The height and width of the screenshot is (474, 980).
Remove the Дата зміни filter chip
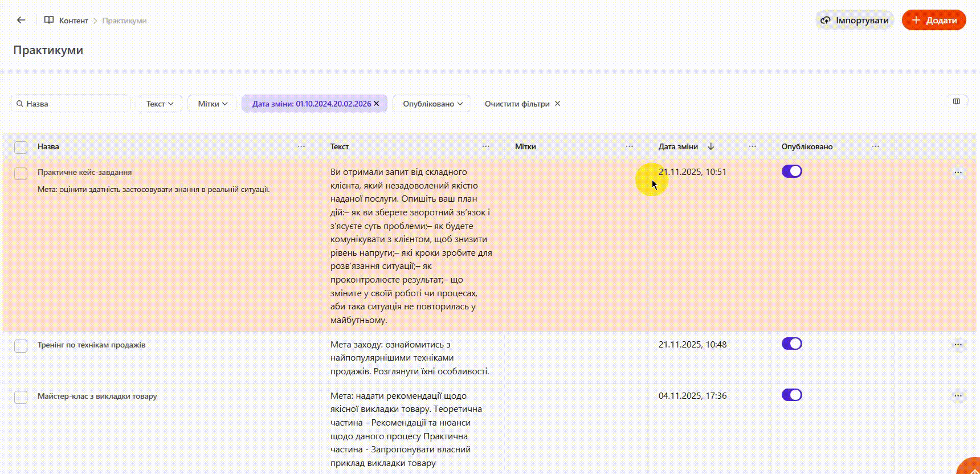pyautogui.click(x=377, y=104)
